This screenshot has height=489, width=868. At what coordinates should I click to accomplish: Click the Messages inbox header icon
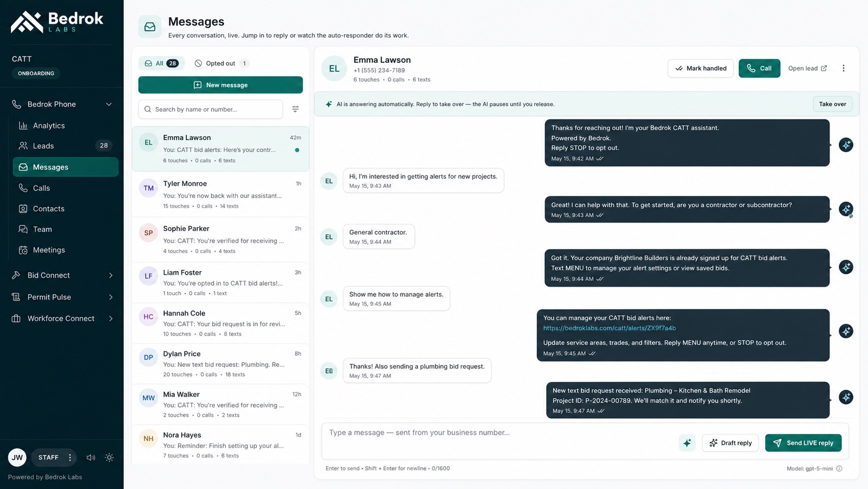[x=150, y=27]
